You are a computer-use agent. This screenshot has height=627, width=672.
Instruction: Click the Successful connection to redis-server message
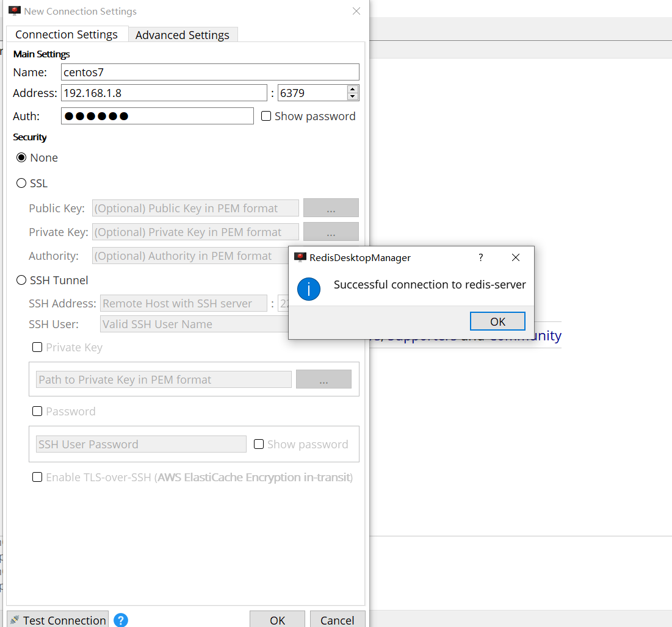coord(430,284)
